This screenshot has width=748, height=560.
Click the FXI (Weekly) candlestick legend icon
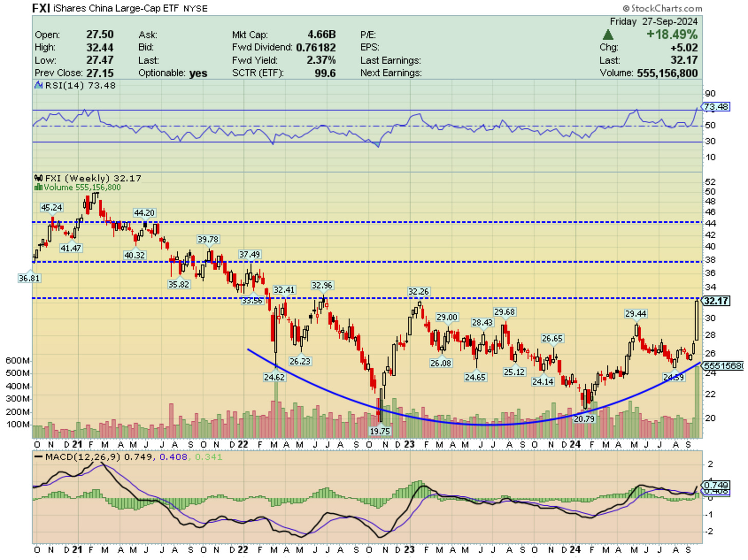click(x=39, y=178)
